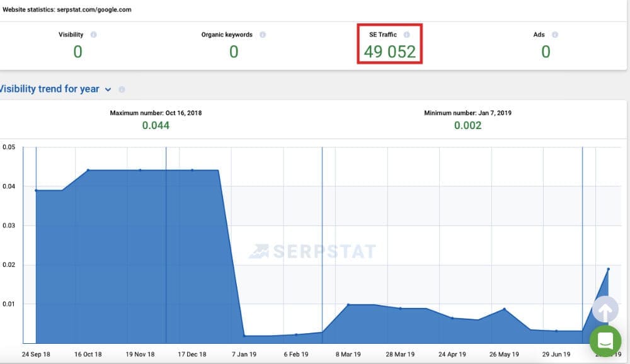Click the scroll-to-top arrow button
The image size is (630, 364).
pyautogui.click(x=605, y=310)
